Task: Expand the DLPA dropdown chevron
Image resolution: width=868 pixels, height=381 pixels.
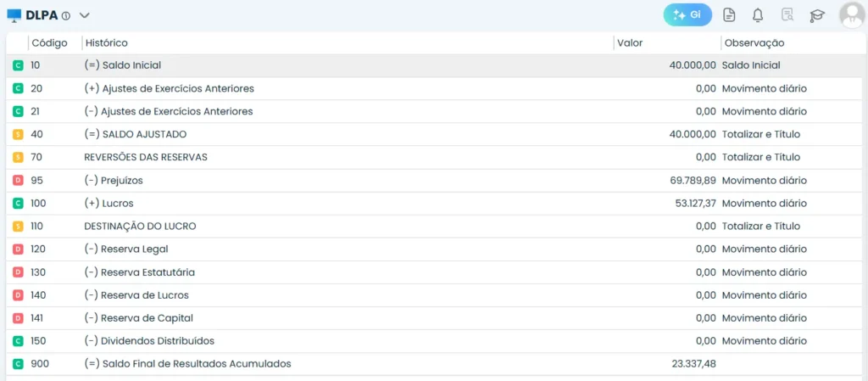Action: (x=84, y=15)
